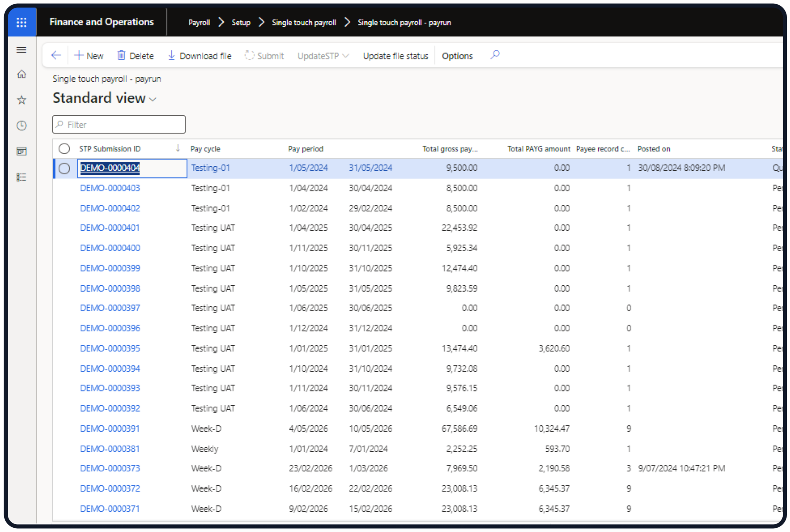Click the back arrow in the action pane
This screenshot has width=790, height=532.
pos(56,56)
